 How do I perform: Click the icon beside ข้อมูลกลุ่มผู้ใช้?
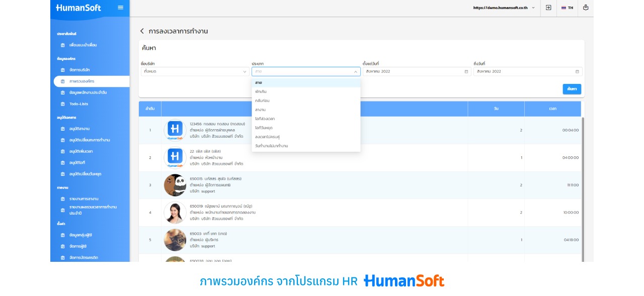[63, 235]
